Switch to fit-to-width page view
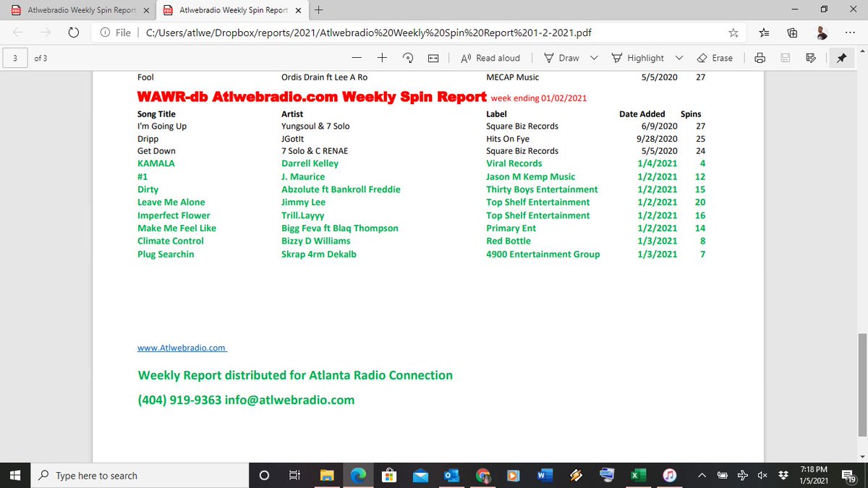Viewport: 868px width, 488px height. (x=433, y=57)
